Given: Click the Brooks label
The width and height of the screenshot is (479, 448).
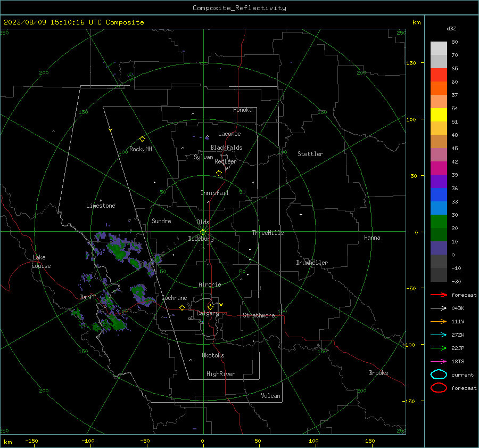Looking at the screenshot, I should (x=378, y=373).
